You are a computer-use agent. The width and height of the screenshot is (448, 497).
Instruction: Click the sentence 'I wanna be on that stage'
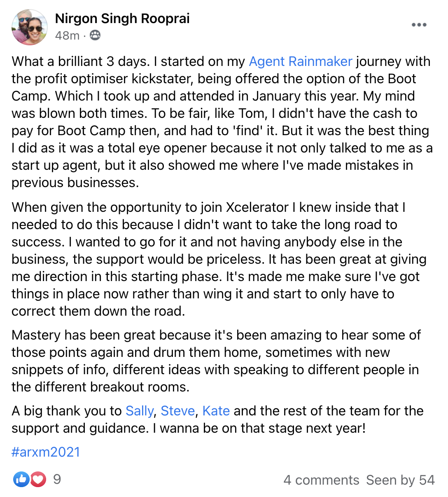click(259, 428)
